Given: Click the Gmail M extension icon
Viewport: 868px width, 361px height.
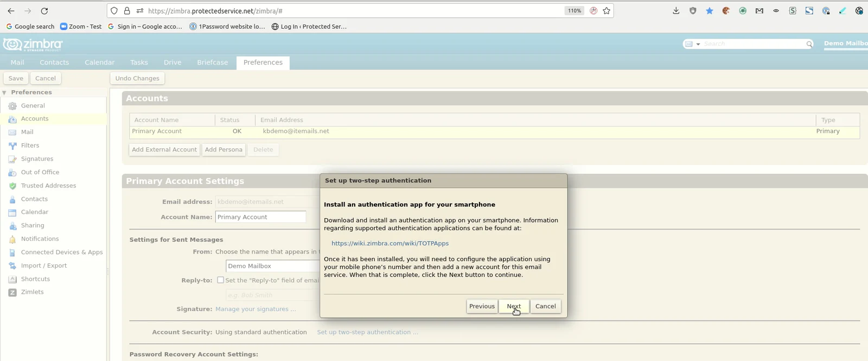Looking at the screenshot, I should pos(759,11).
